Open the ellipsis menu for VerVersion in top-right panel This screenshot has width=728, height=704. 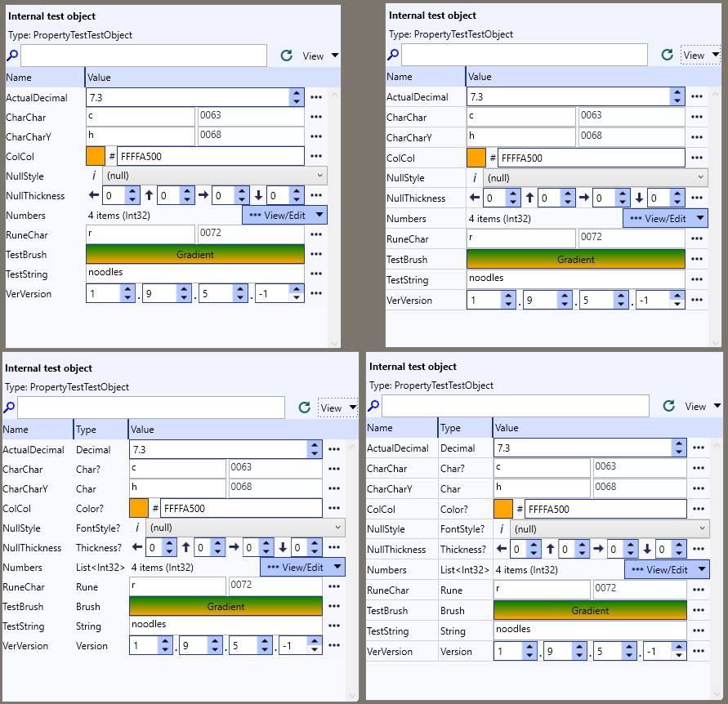coord(697,300)
